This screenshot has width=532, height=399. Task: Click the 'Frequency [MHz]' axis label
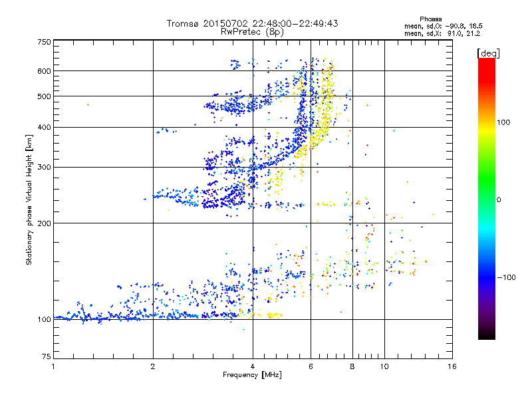pos(252,375)
